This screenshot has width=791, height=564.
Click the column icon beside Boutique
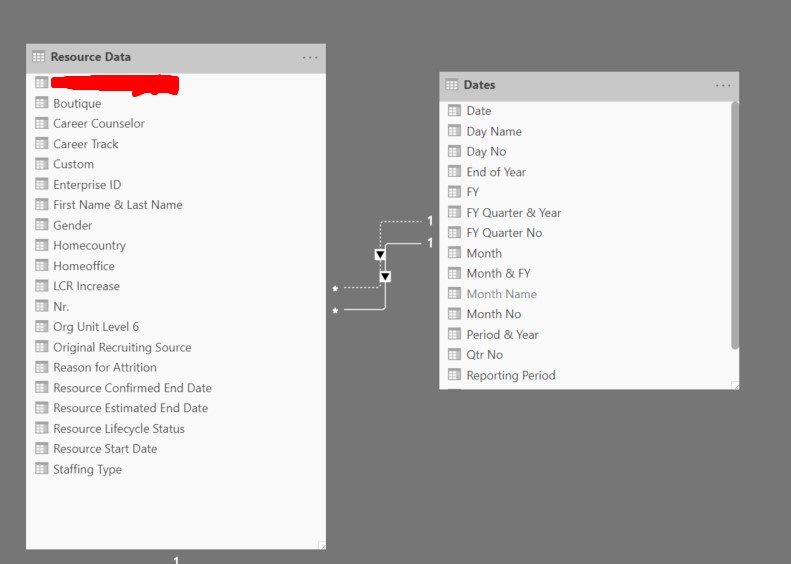click(42, 103)
